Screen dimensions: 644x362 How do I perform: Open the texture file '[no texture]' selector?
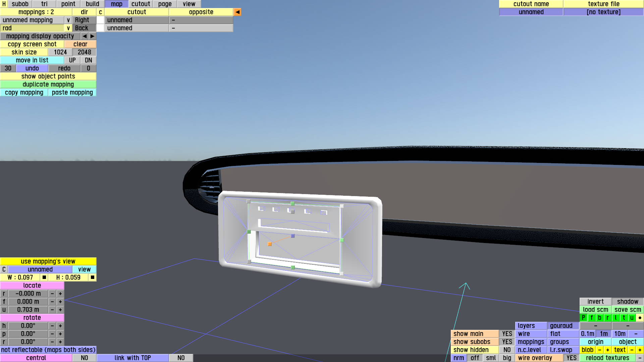point(603,12)
